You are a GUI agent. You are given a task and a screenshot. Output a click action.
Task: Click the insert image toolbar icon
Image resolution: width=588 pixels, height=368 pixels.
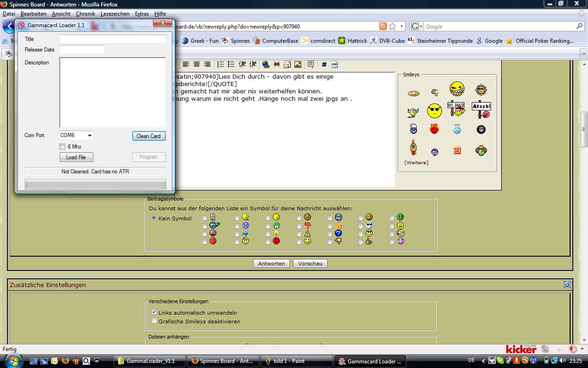coord(298,64)
